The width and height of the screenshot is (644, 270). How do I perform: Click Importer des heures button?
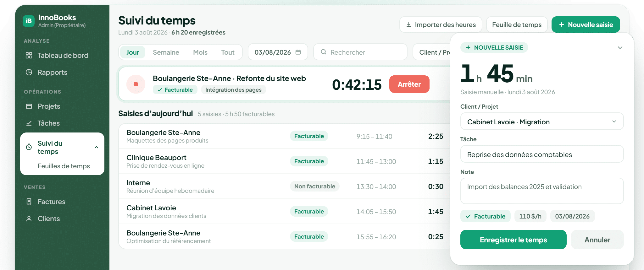click(441, 24)
